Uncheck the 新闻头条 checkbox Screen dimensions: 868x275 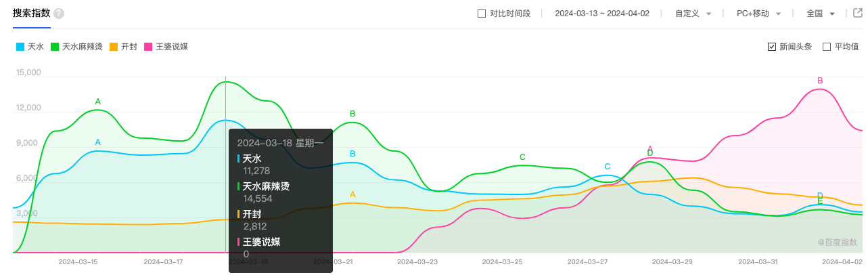(772, 47)
